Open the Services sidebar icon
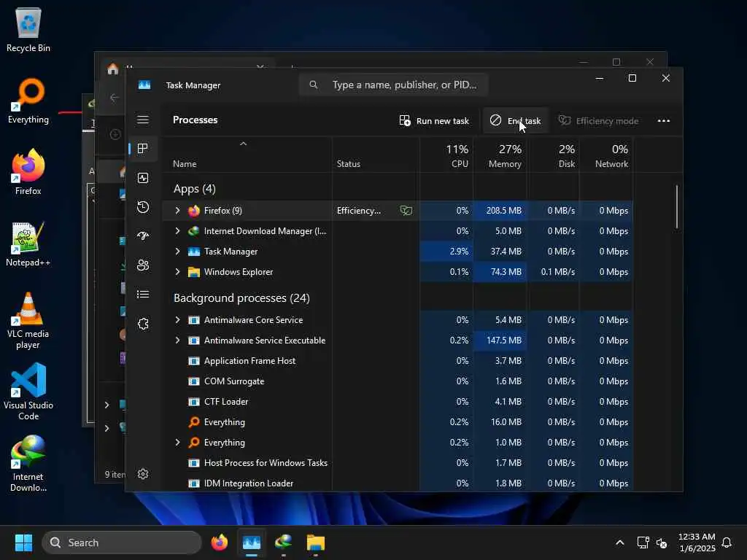 pos(143,324)
